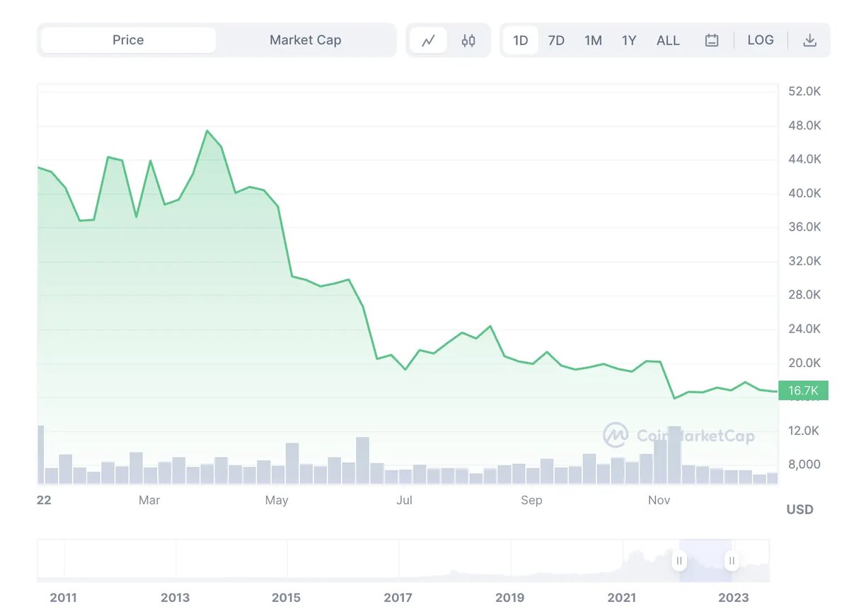
Task: Enable logarithmic scale with LOG button
Action: [x=761, y=40]
